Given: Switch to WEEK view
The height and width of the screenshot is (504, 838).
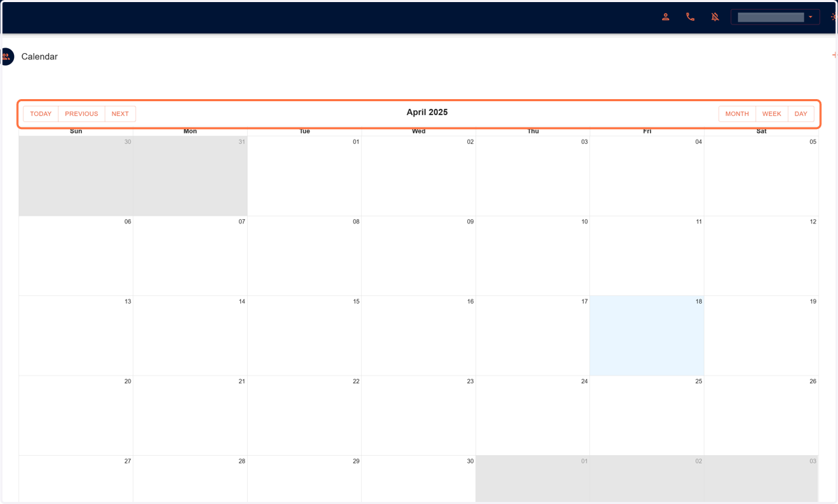Looking at the screenshot, I should (x=772, y=114).
